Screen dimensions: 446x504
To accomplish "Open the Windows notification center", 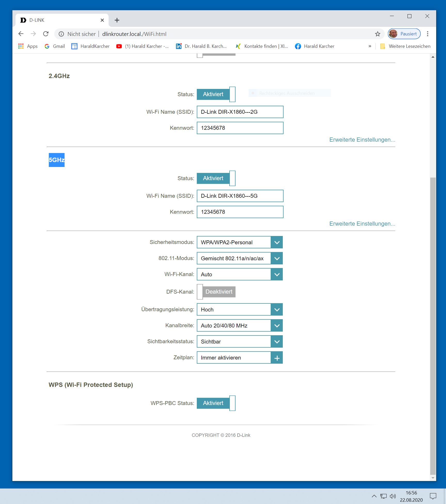I will coord(433,496).
